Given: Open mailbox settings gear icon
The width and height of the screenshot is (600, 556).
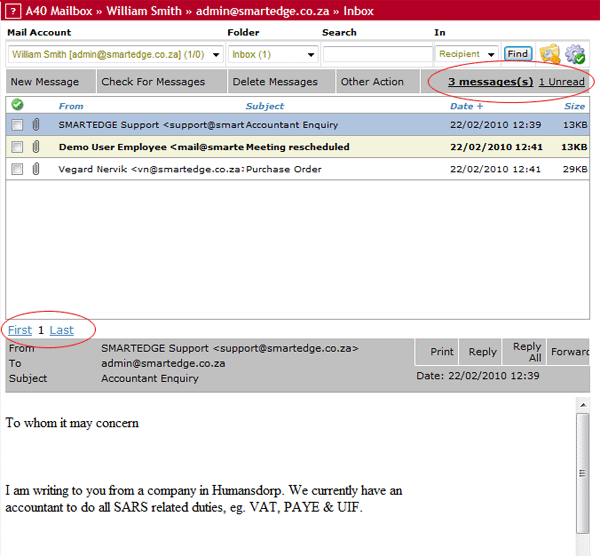Looking at the screenshot, I should coord(575,54).
